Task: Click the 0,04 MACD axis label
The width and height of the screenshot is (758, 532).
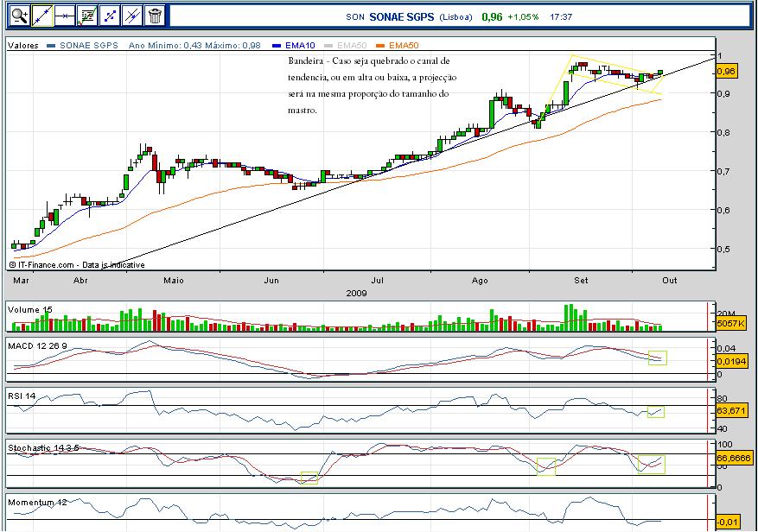Action: pyautogui.click(x=727, y=348)
